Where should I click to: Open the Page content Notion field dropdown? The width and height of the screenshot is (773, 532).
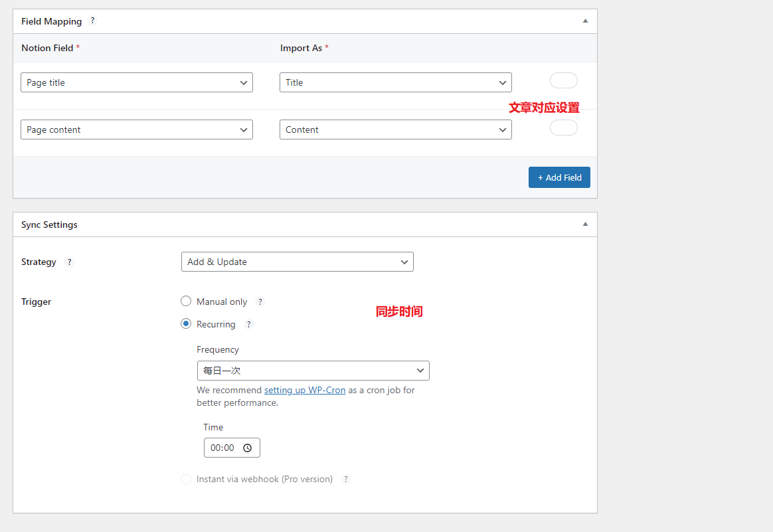click(137, 130)
